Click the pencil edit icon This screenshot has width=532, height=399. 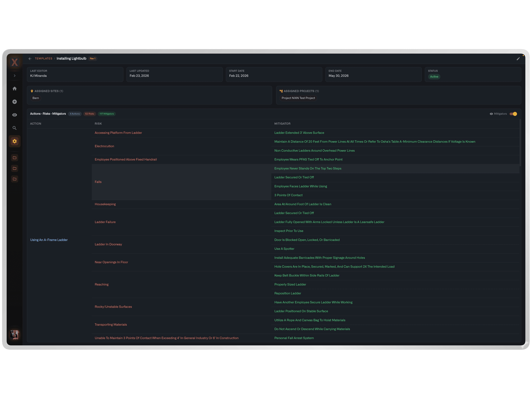coord(518,59)
